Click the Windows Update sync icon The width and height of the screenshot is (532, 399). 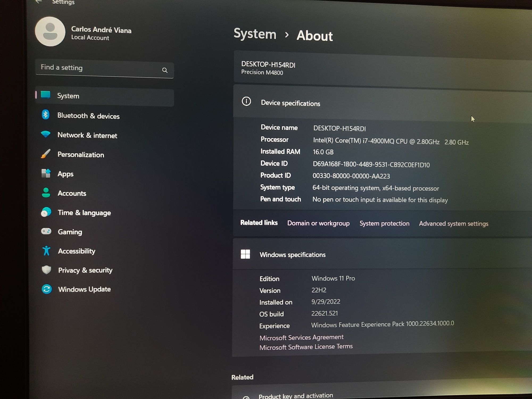point(47,289)
